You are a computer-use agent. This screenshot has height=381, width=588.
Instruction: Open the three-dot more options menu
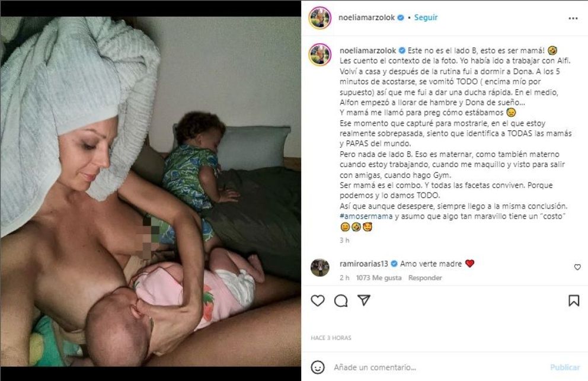point(573,18)
